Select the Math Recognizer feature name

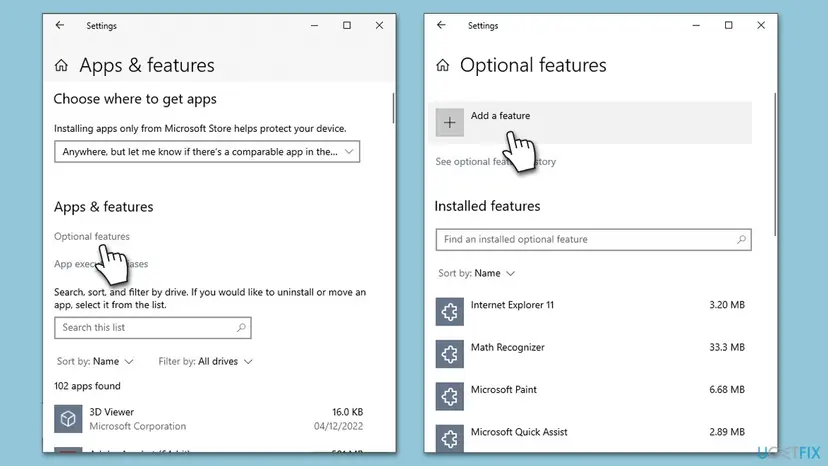(x=507, y=347)
